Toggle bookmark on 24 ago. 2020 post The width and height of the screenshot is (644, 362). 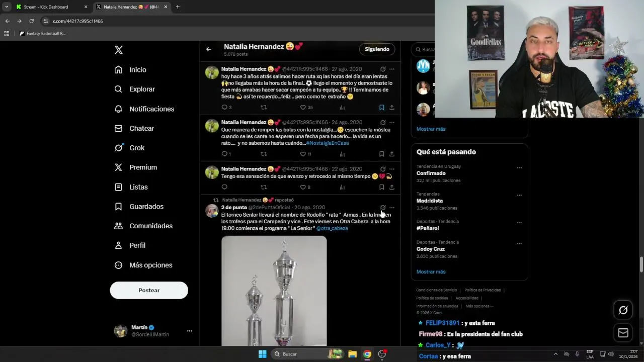click(381, 154)
